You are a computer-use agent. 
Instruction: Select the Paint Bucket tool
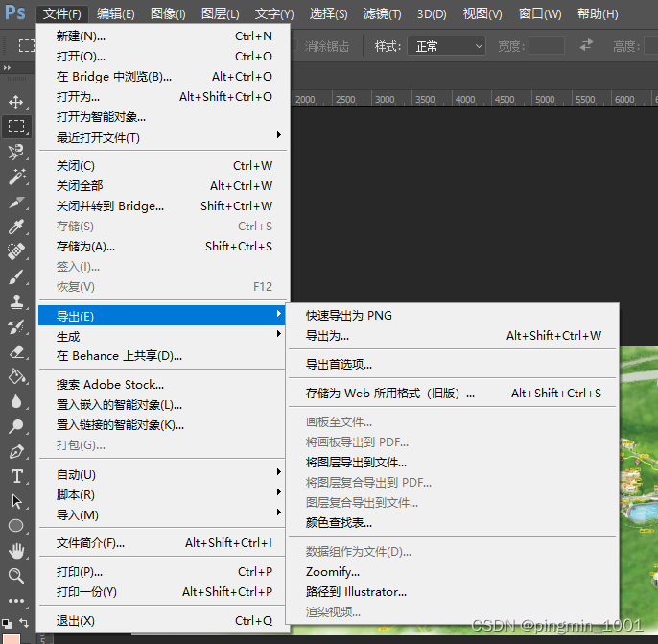click(16, 376)
